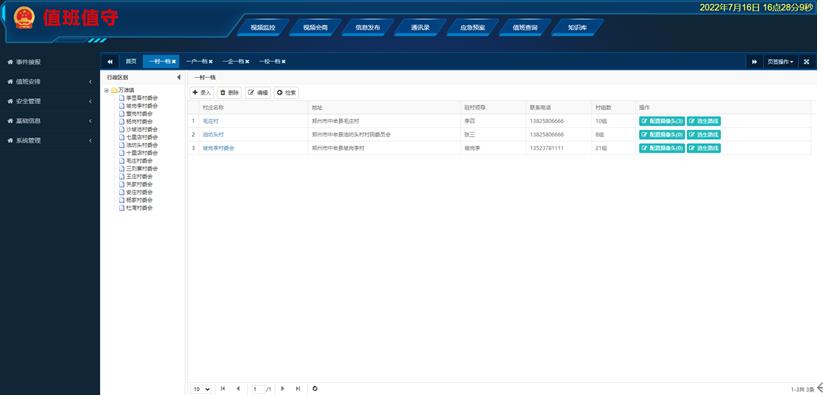This screenshot has height=397, width=823.
Task: Open the 通讯录 top navigation item
Action: pos(420,27)
